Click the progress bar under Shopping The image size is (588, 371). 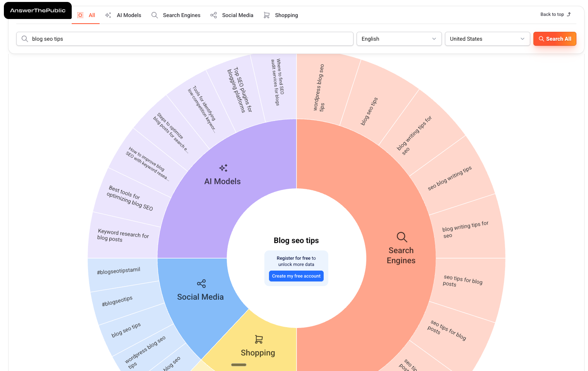[238, 365]
